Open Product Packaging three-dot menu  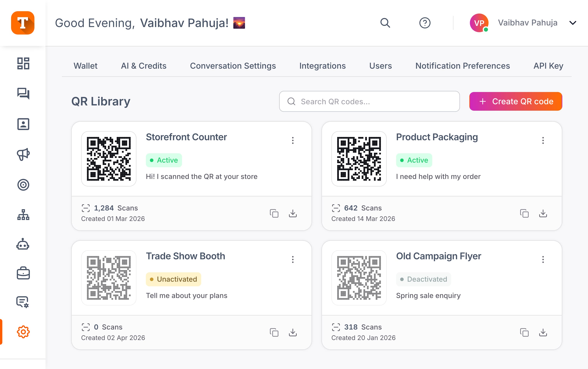pos(543,140)
